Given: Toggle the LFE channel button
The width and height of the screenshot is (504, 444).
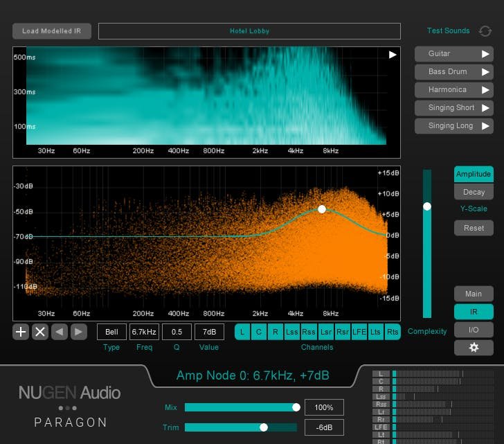Looking at the screenshot, I should click(x=359, y=332).
